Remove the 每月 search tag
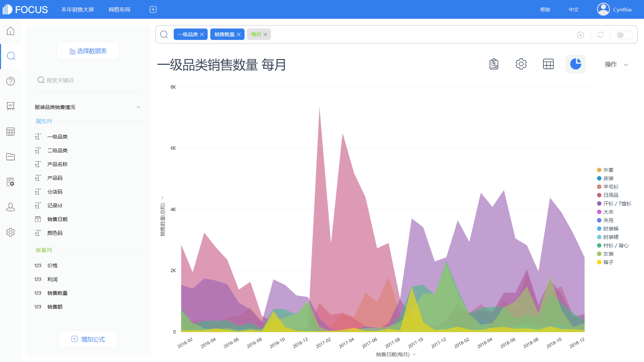The width and height of the screenshot is (644, 362). point(265,34)
